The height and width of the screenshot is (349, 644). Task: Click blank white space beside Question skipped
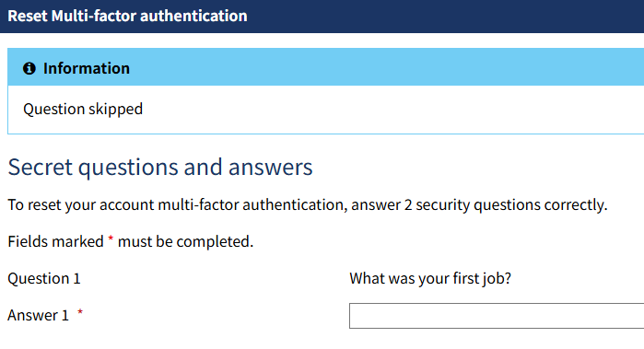392,110
